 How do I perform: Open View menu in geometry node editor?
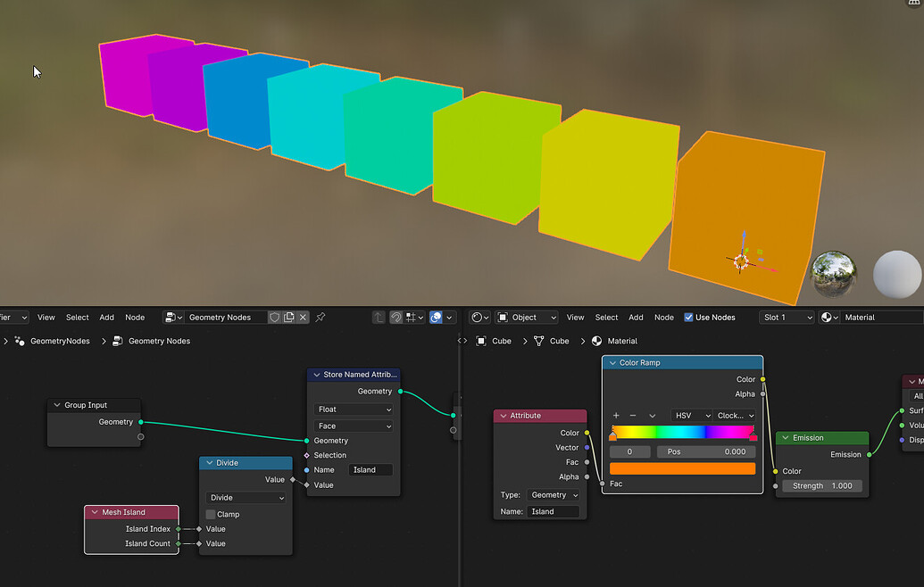46,318
